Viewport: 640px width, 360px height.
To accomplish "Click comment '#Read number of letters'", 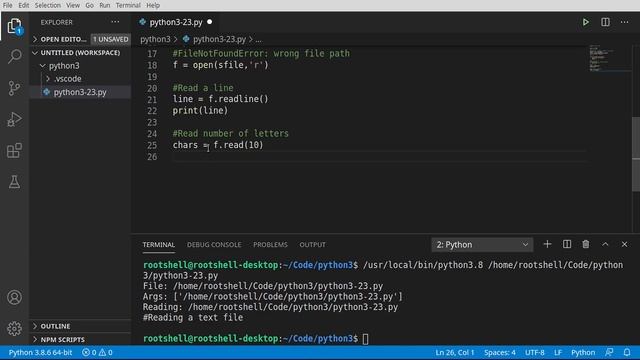I will point(230,133).
